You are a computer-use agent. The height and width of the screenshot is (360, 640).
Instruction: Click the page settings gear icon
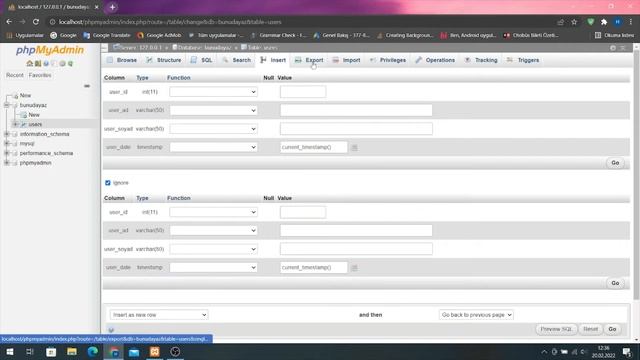pos(613,48)
